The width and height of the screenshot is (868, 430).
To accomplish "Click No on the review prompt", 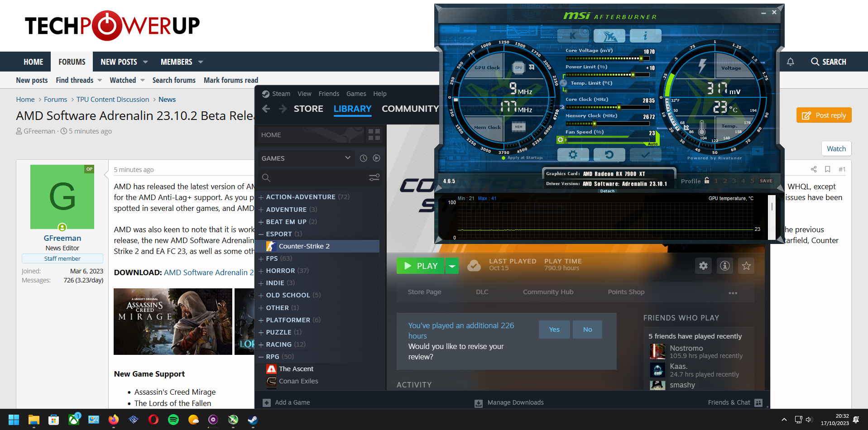I will click(587, 330).
